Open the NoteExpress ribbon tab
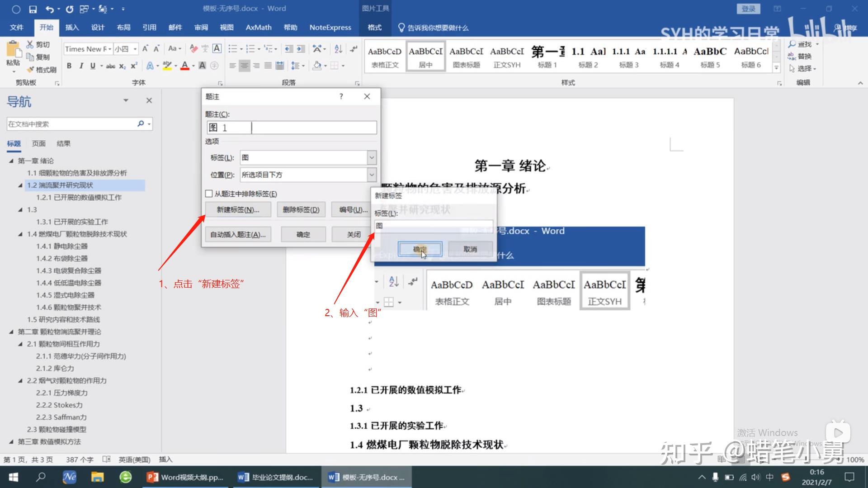 [x=330, y=28]
